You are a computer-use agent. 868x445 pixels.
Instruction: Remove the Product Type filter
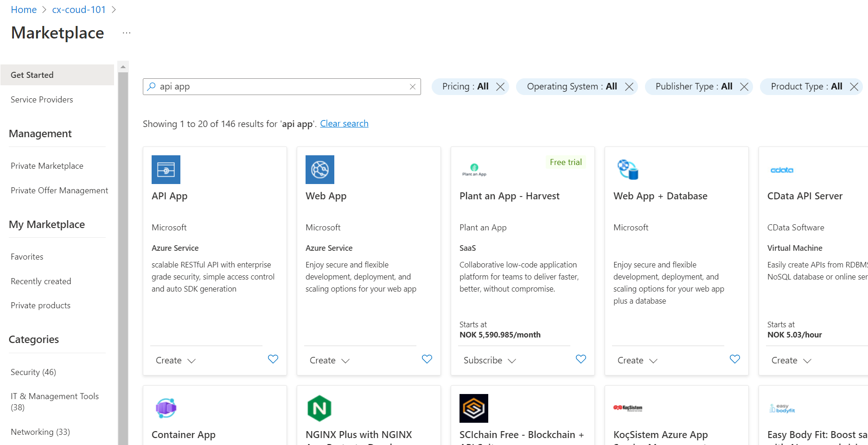[854, 87]
